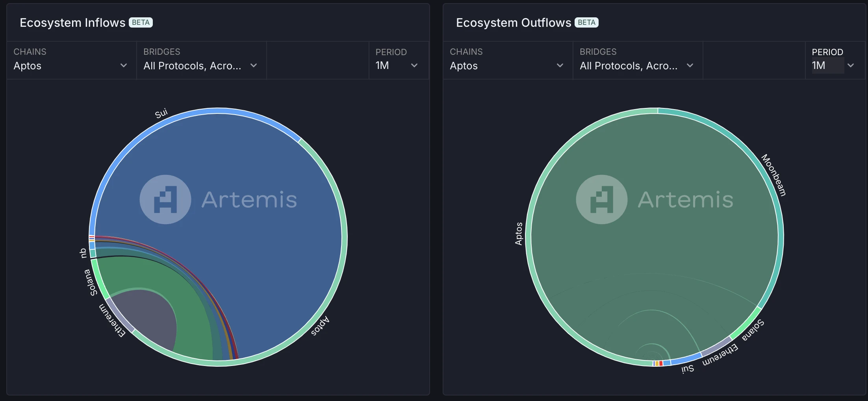
Task: Click the BETA badge beside Ecosystem Outflows
Action: click(586, 22)
